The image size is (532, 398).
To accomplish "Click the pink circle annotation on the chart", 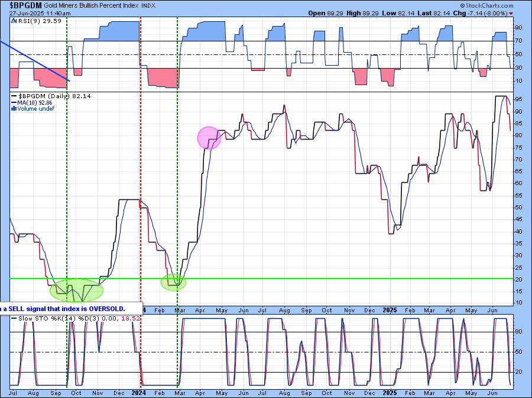I will pyautogui.click(x=209, y=137).
